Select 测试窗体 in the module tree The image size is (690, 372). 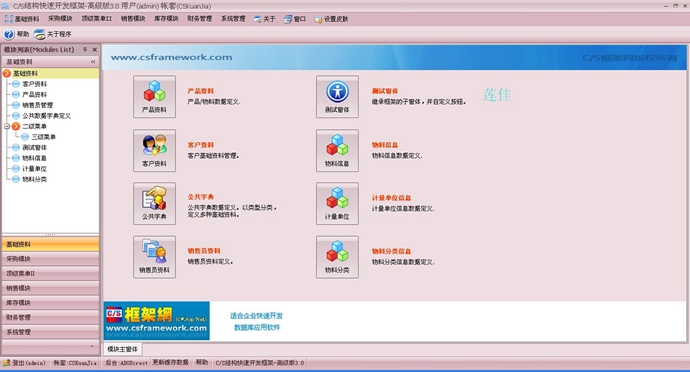coord(34,147)
